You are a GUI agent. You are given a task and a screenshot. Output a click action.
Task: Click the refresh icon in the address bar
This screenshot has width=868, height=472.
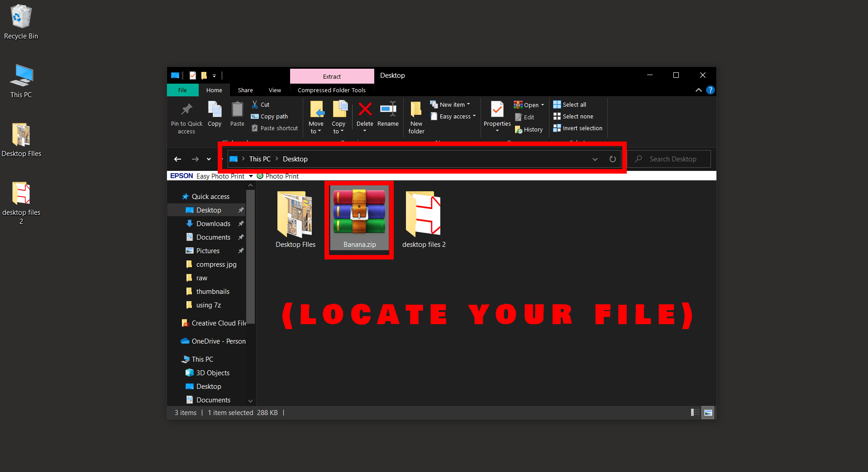[x=613, y=159]
